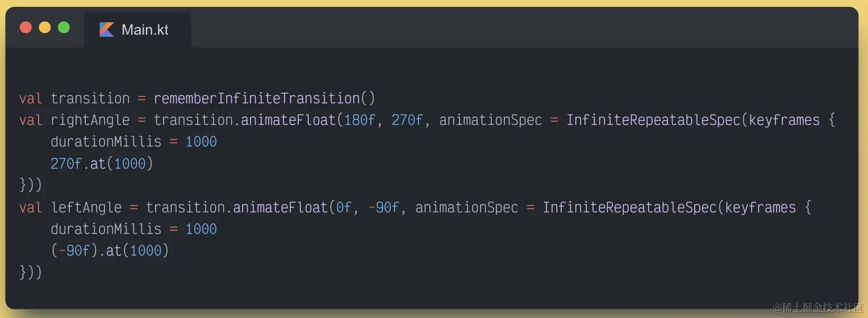This screenshot has width=868, height=318.
Task: Click the 180f value in the rightAngle line
Action: [360, 120]
